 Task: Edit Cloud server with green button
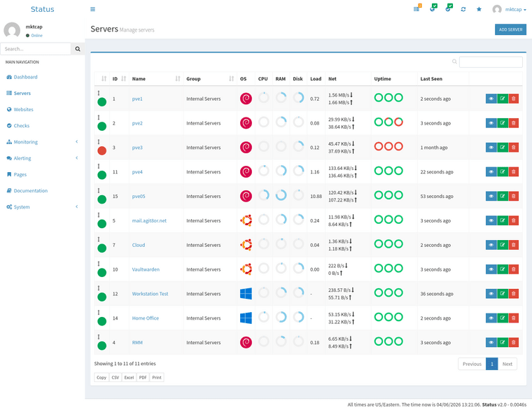(x=503, y=245)
